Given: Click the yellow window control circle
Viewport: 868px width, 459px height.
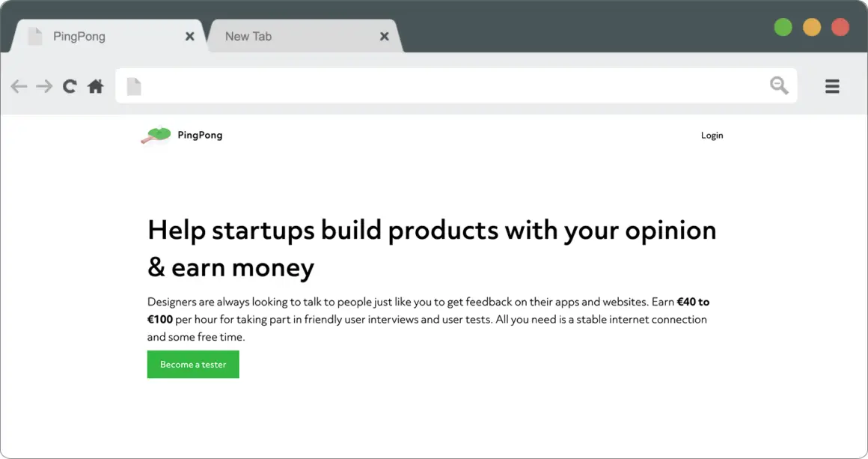Looking at the screenshot, I should click(812, 27).
